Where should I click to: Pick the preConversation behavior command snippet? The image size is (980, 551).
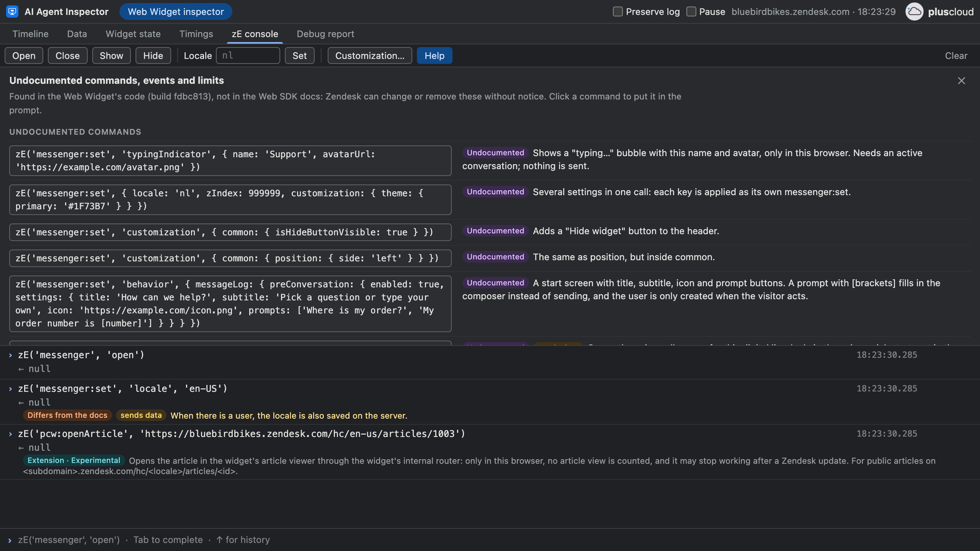pyautogui.click(x=230, y=304)
